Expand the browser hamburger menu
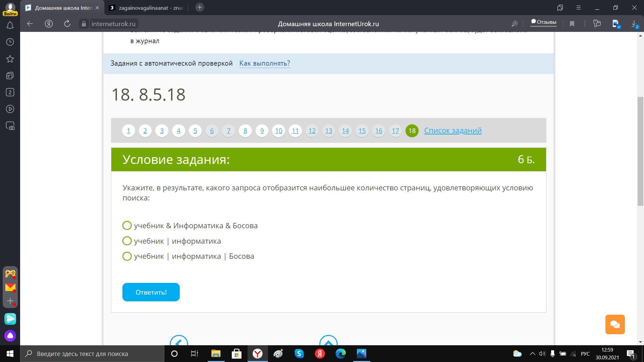The image size is (644, 362). pyautogui.click(x=579, y=7)
